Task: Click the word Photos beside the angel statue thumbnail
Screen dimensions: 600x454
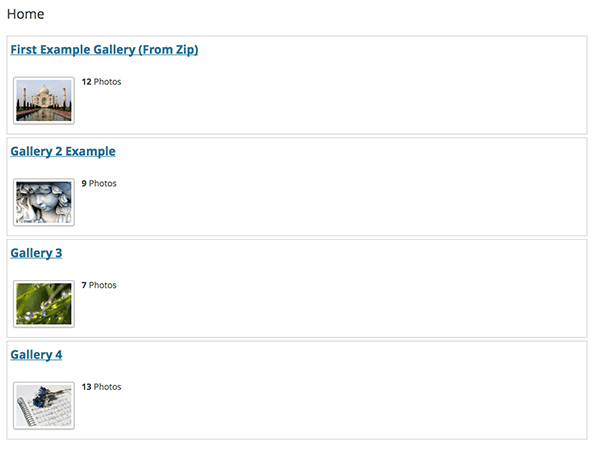Action: 103,184
